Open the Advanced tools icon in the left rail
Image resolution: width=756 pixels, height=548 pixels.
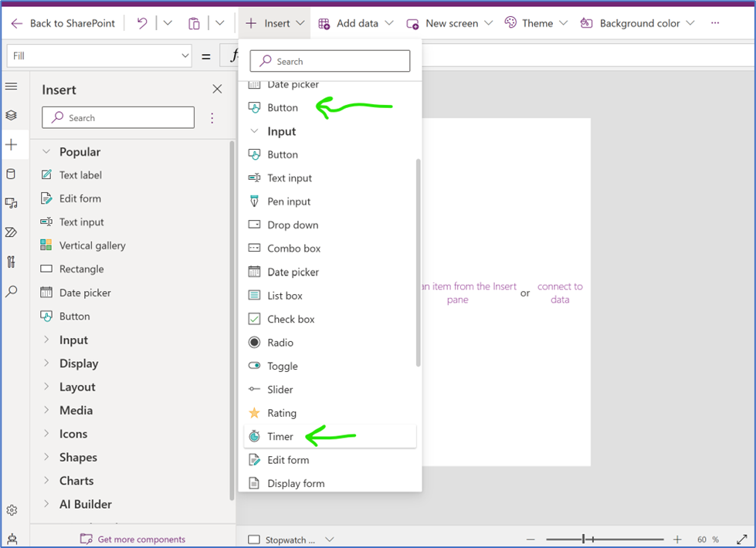pyautogui.click(x=11, y=262)
